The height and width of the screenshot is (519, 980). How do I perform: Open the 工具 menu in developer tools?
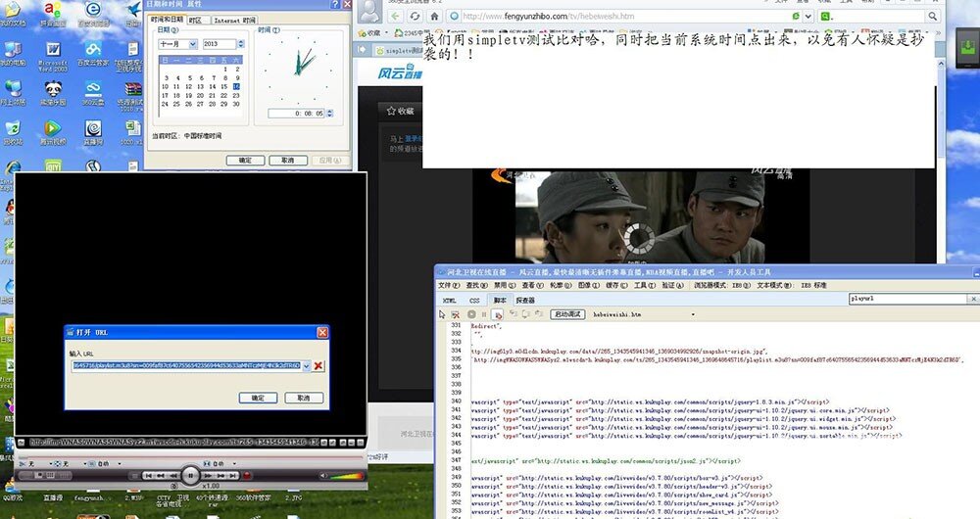point(645,285)
